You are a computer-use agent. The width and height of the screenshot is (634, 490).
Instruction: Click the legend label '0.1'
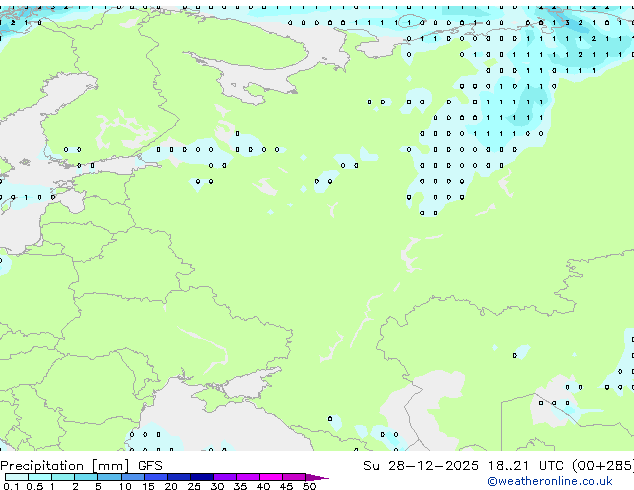click(11, 486)
